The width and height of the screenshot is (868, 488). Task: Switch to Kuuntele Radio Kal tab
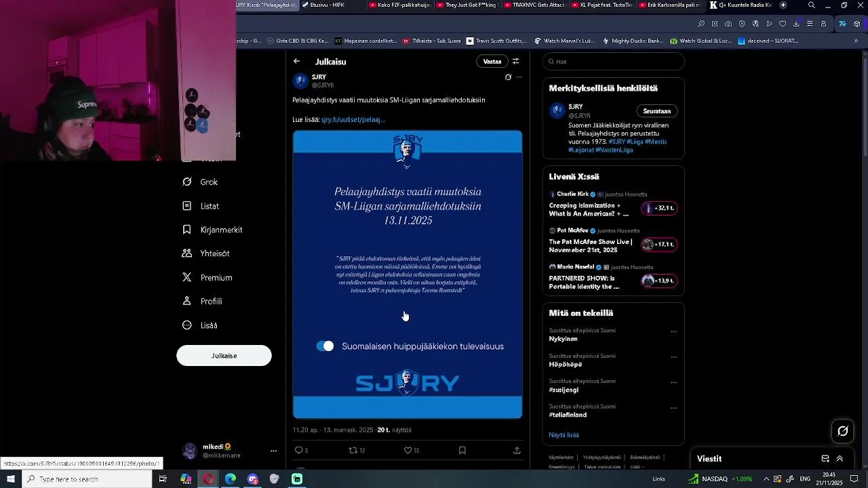[741, 5]
